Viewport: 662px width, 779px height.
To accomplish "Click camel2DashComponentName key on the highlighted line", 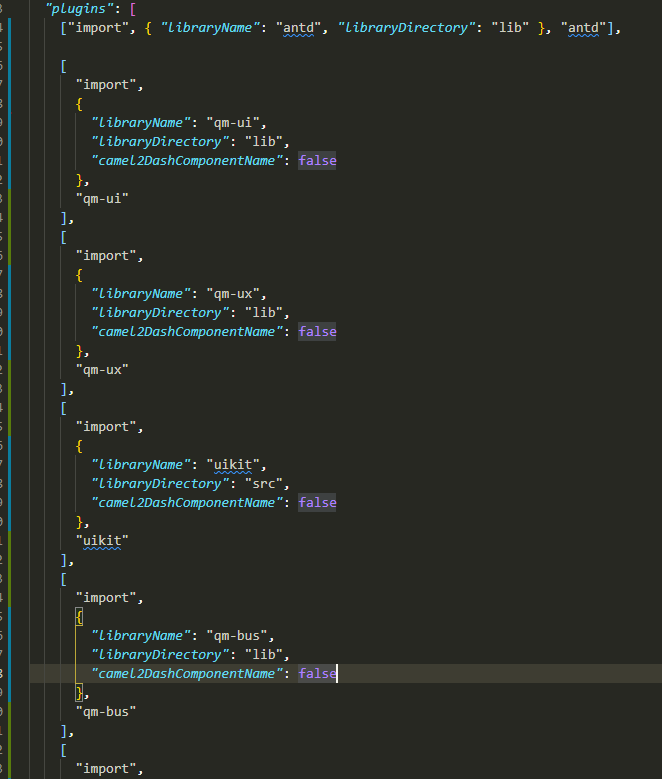I will (187, 674).
